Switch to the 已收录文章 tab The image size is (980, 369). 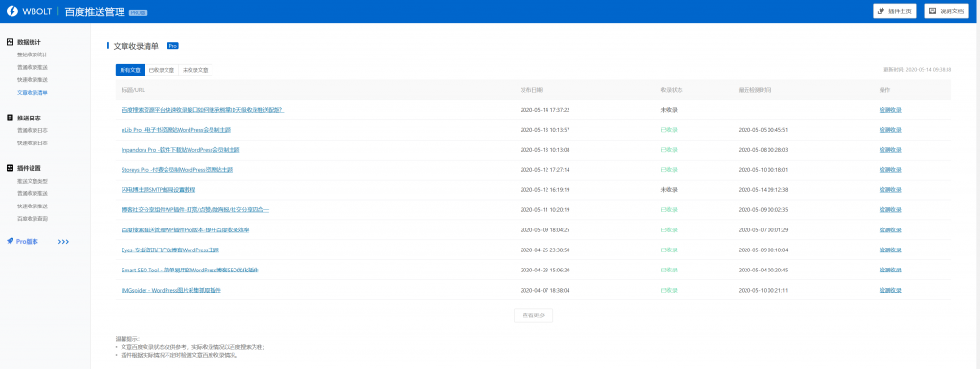coord(162,70)
